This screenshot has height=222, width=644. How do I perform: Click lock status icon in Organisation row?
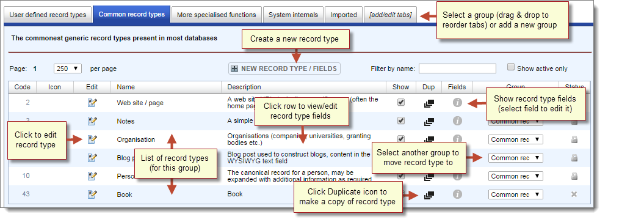pyautogui.click(x=574, y=140)
